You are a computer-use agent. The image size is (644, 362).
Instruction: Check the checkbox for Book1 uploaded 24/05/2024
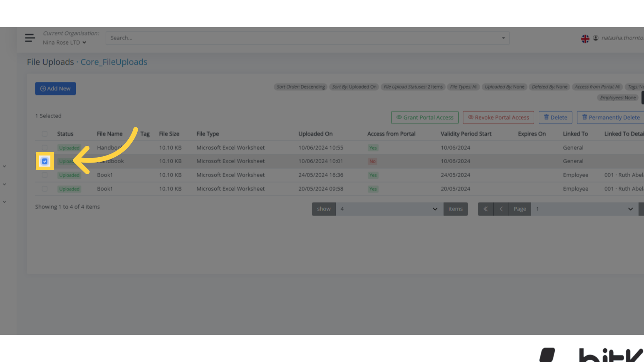tap(45, 175)
